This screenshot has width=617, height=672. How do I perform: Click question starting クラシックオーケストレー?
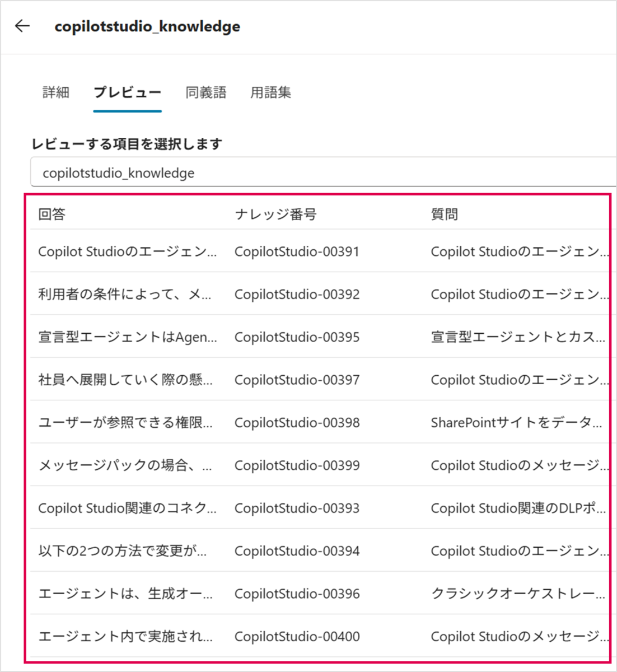(518, 594)
